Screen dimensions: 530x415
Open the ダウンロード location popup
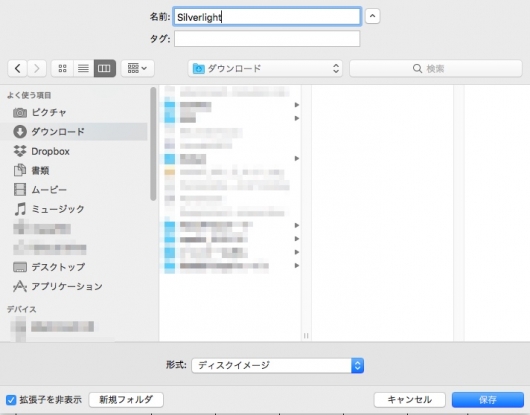tap(265, 69)
